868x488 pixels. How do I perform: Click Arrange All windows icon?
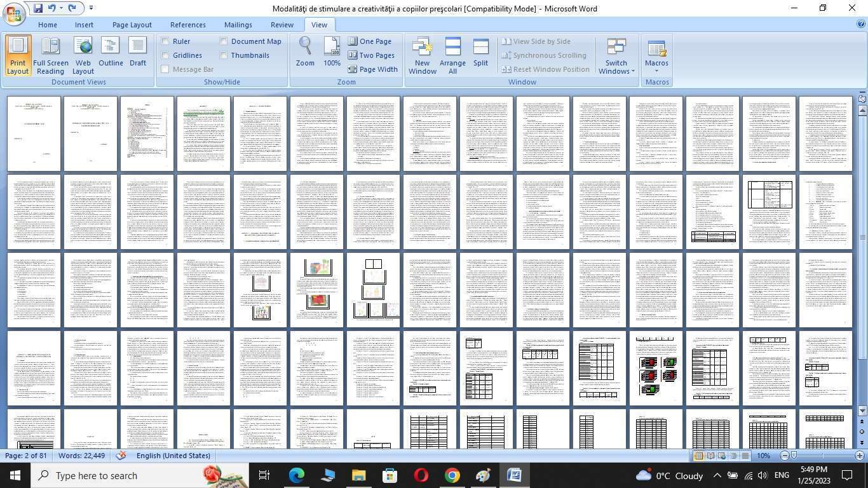pos(452,55)
